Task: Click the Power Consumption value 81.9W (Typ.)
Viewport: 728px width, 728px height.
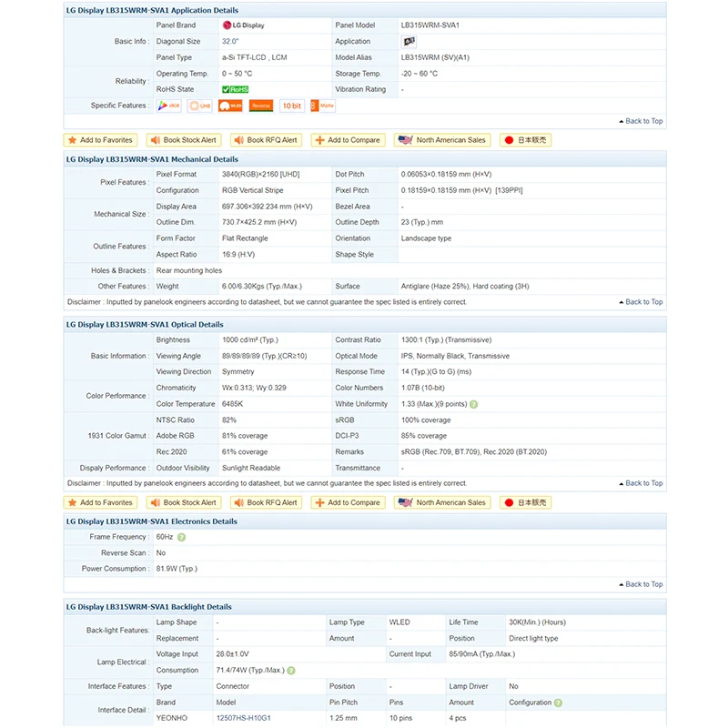Action: click(177, 569)
